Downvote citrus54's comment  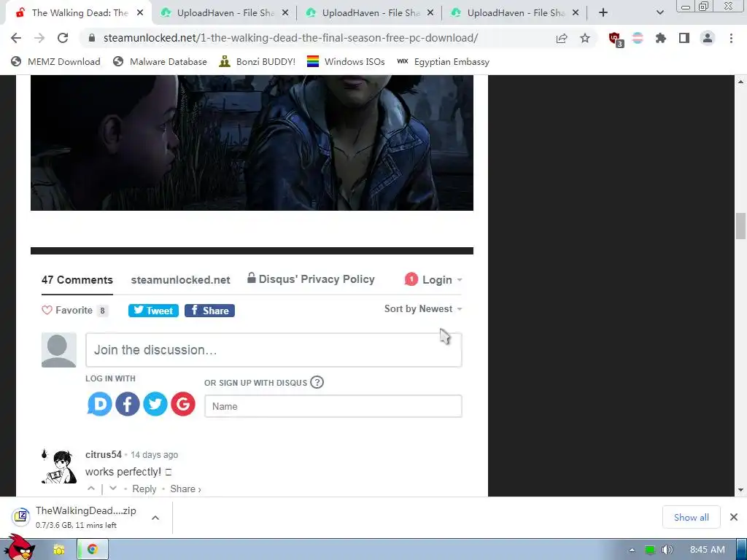113,489
